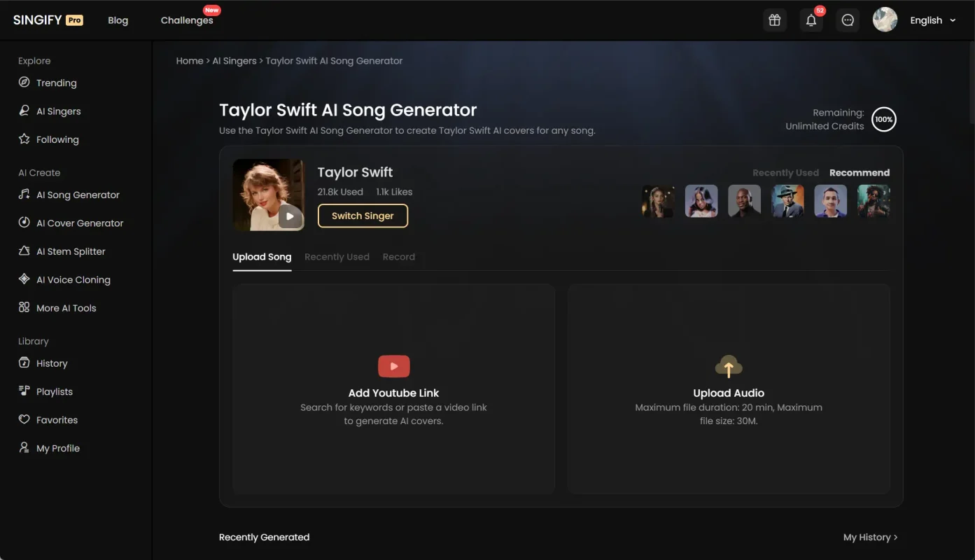Select first recommended singer thumbnail
This screenshot has height=560, width=975.
(658, 202)
